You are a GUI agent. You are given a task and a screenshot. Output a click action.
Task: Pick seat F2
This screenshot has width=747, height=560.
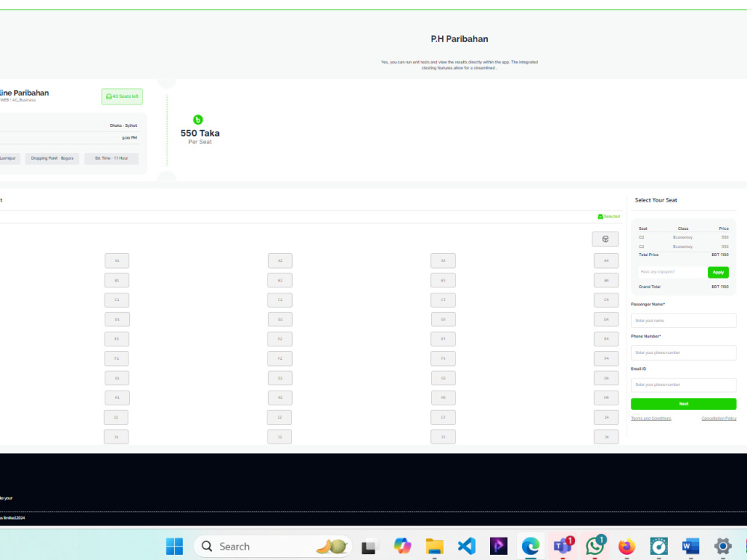tap(280, 358)
